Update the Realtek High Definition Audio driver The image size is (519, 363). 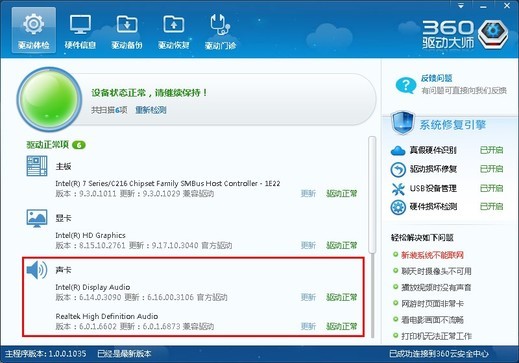coord(308,326)
